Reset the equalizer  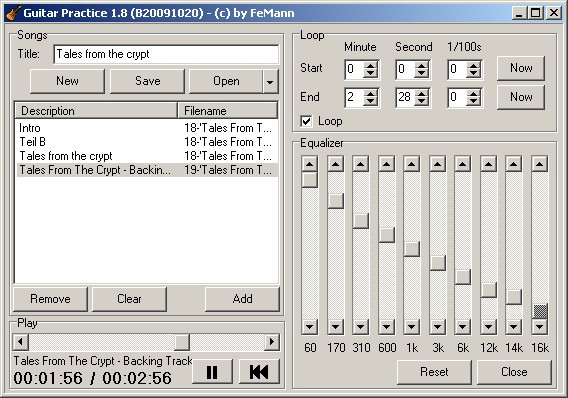[x=434, y=372]
